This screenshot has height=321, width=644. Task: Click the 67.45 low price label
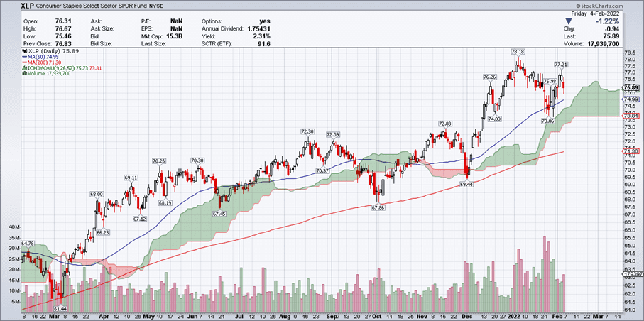(219, 214)
